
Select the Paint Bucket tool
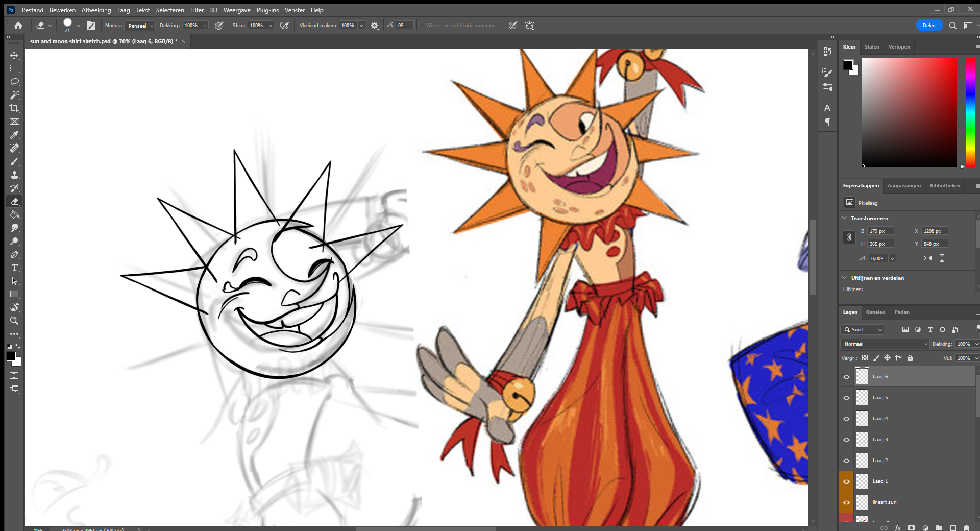coord(14,214)
